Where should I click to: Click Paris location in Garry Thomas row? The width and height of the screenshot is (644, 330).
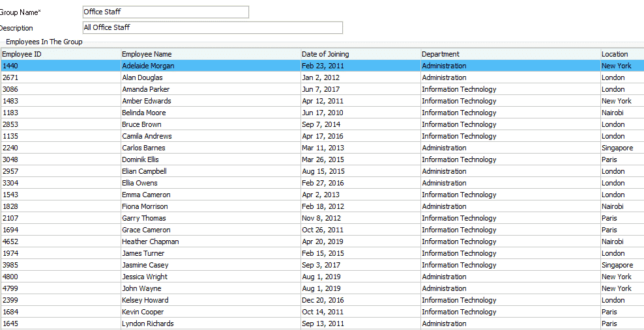tap(622, 218)
